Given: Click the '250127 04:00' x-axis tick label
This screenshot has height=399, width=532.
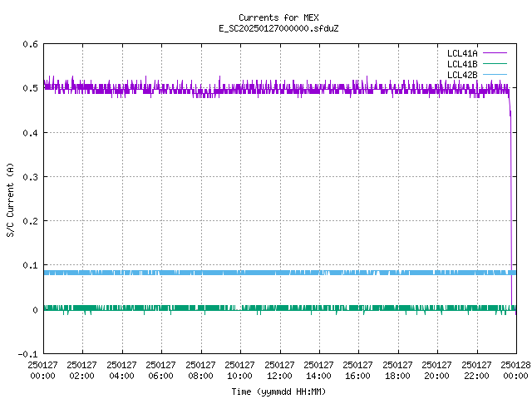Looking at the screenshot, I should click(121, 371).
